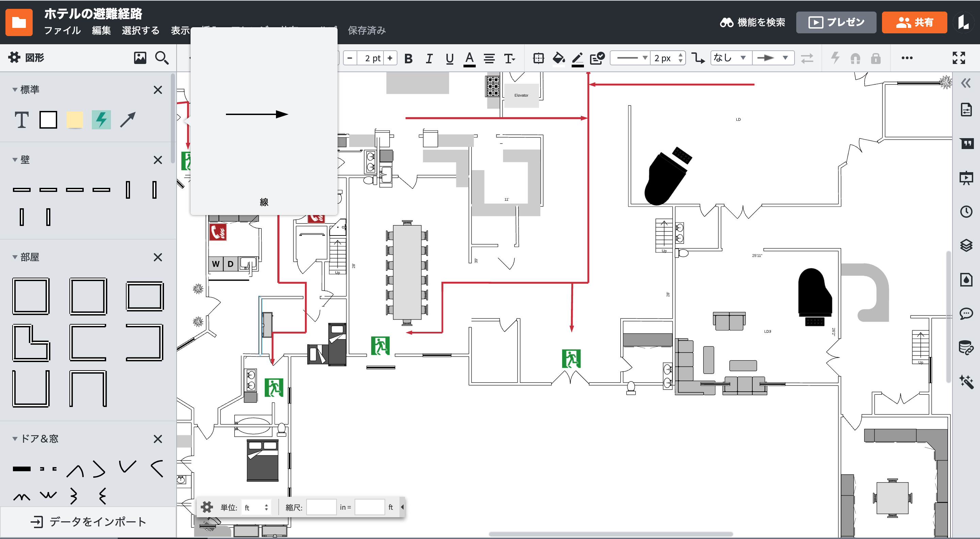Open the 選択する menu
This screenshot has width=980, height=539.
(x=141, y=30)
